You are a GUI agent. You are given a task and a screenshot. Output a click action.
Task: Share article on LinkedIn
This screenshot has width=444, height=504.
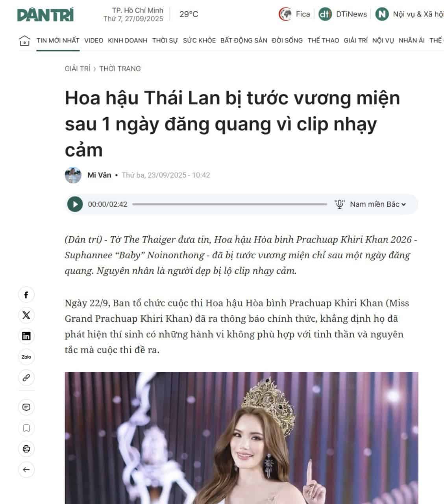pos(26,336)
